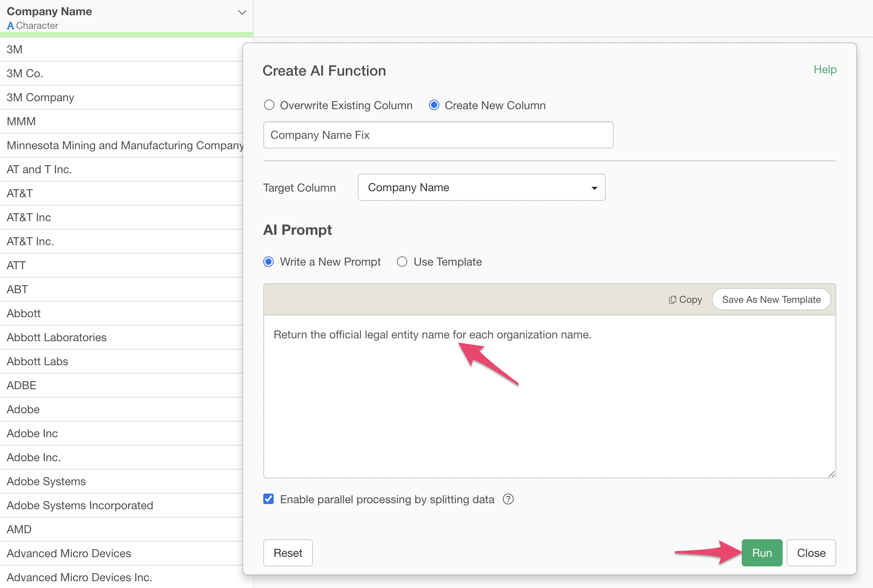Choose Write a New Prompt option
873x588 pixels.
pos(268,262)
